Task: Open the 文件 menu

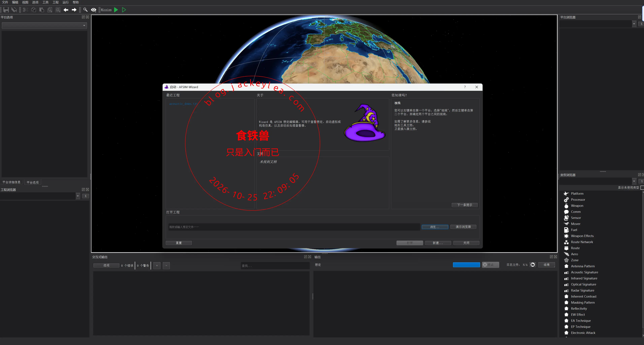Action: [5, 2]
